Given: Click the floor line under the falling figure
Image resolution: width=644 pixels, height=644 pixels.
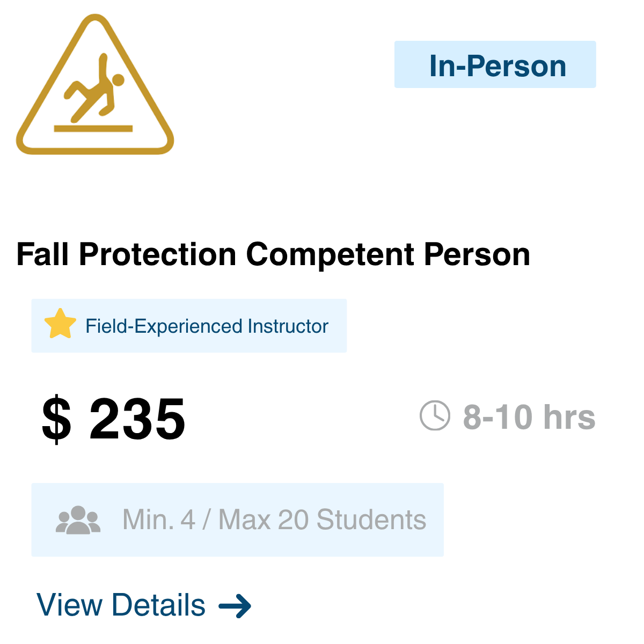Looking at the screenshot, I should pos(93,128).
